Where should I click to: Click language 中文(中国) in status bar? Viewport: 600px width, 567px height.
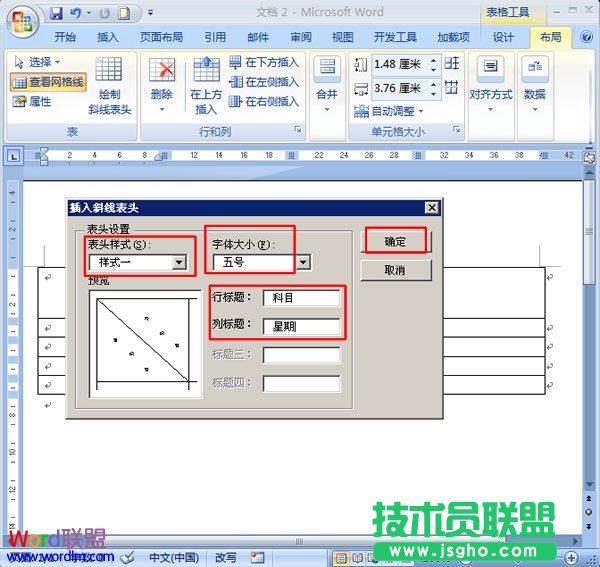174,557
